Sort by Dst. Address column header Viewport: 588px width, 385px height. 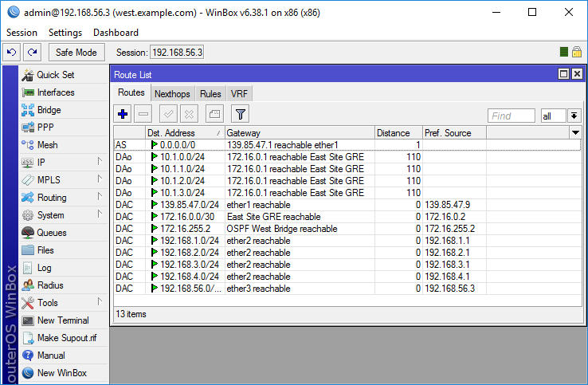coord(186,133)
